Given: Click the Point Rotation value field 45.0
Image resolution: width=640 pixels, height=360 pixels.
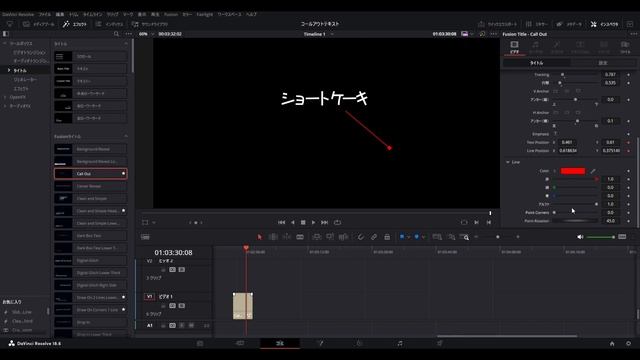Looking at the screenshot, I should [x=611, y=221].
